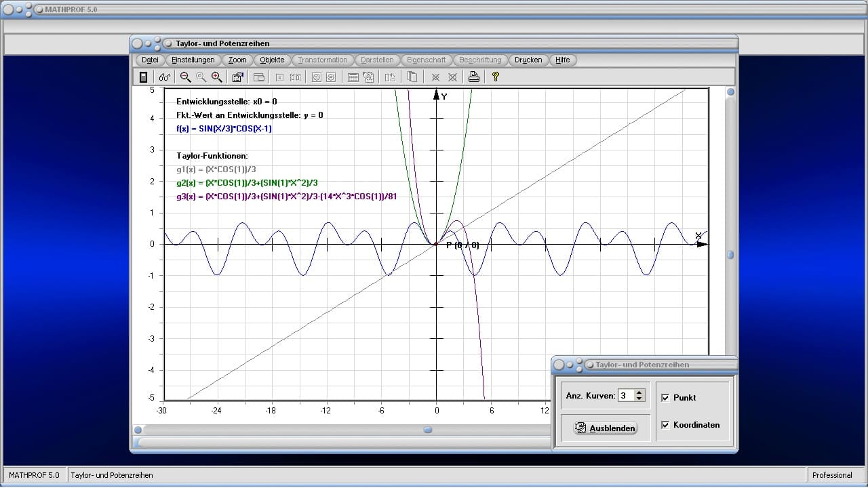The width and height of the screenshot is (868, 488).
Task: Click the horizontal scrollbar left end button
Action: pos(138,430)
